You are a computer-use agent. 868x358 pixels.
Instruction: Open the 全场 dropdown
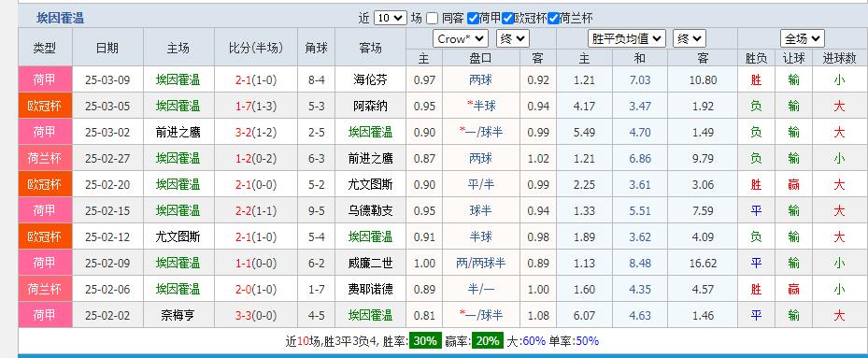click(x=803, y=39)
